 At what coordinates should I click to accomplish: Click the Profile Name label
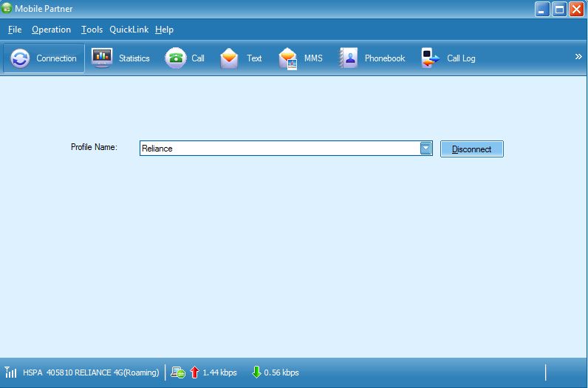coord(94,147)
